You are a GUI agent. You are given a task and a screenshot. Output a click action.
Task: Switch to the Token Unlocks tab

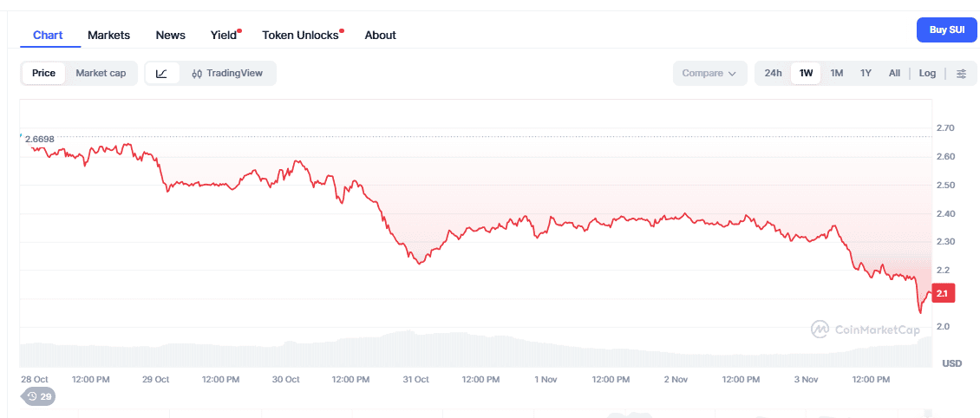(300, 36)
